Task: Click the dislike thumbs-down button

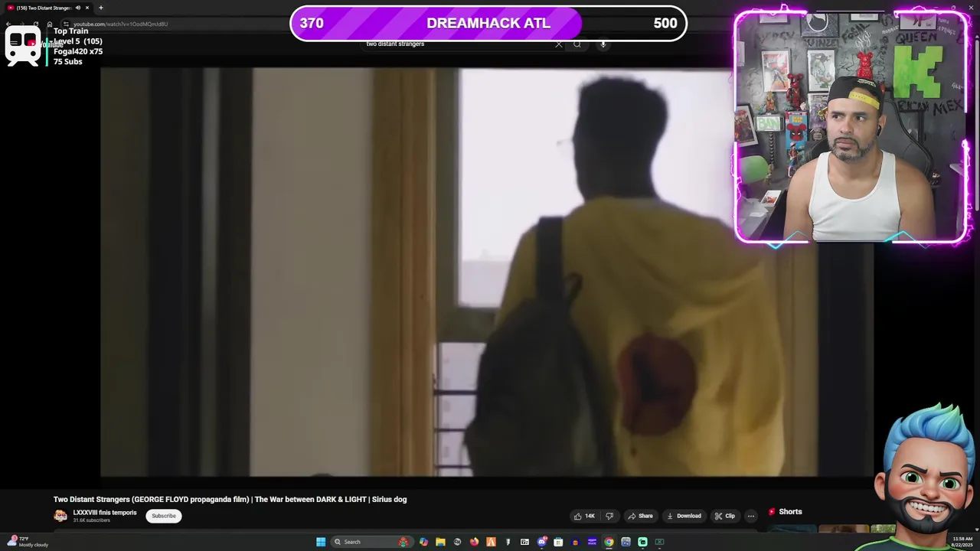Action: (x=609, y=516)
